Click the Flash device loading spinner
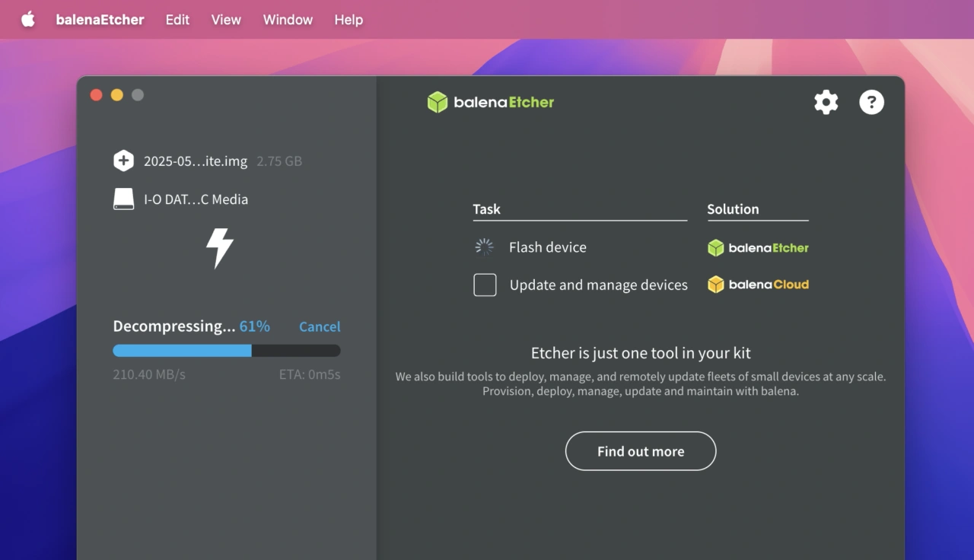Image resolution: width=974 pixels, height=560 pixels. tap(485, 247)
